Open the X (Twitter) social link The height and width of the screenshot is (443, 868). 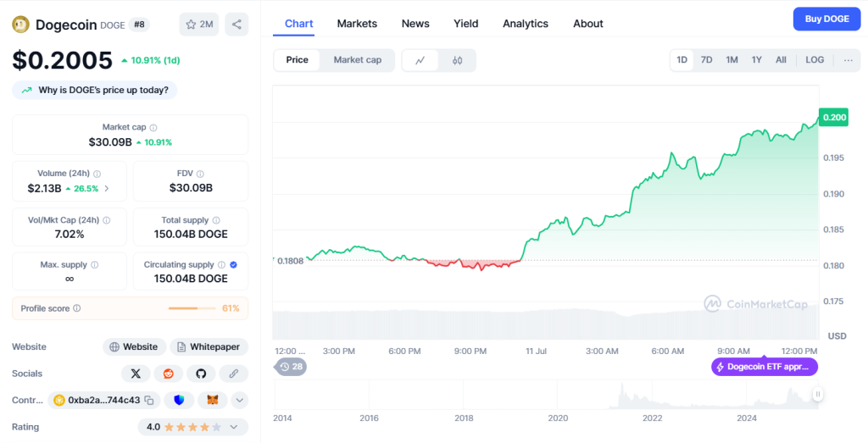click(136, 374)
